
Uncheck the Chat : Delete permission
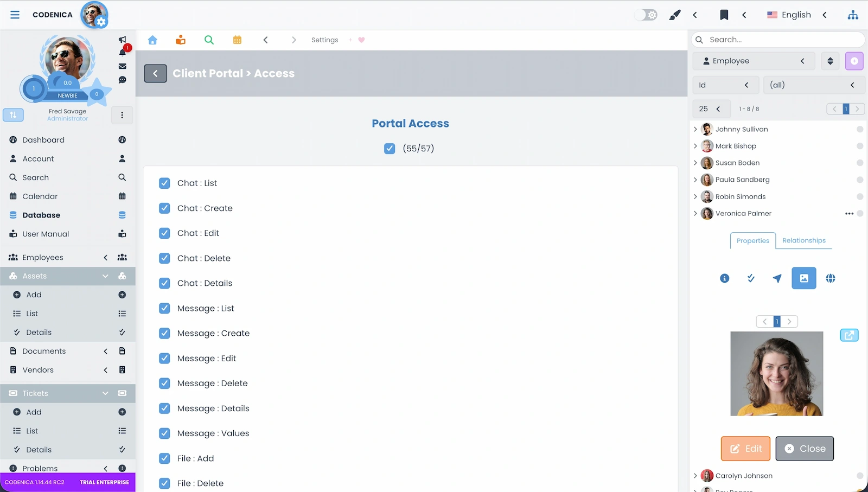(x=164, y=258)
